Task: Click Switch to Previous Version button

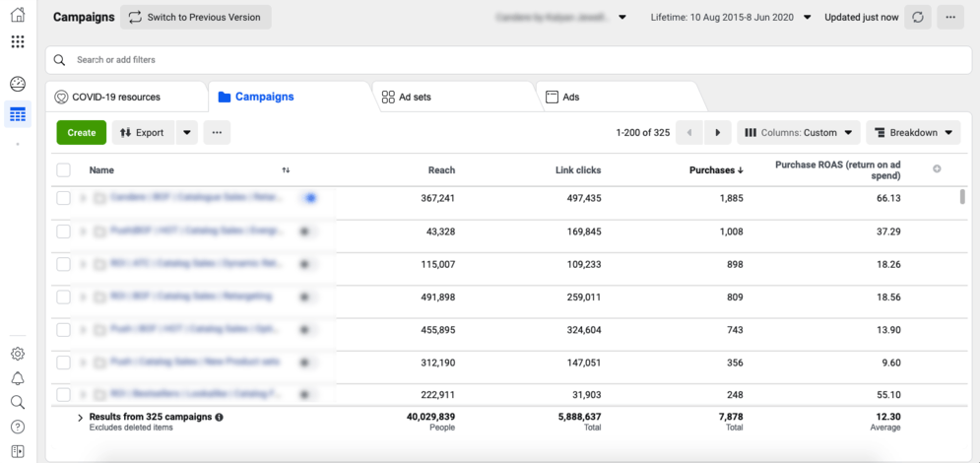Action: [195, 18]
